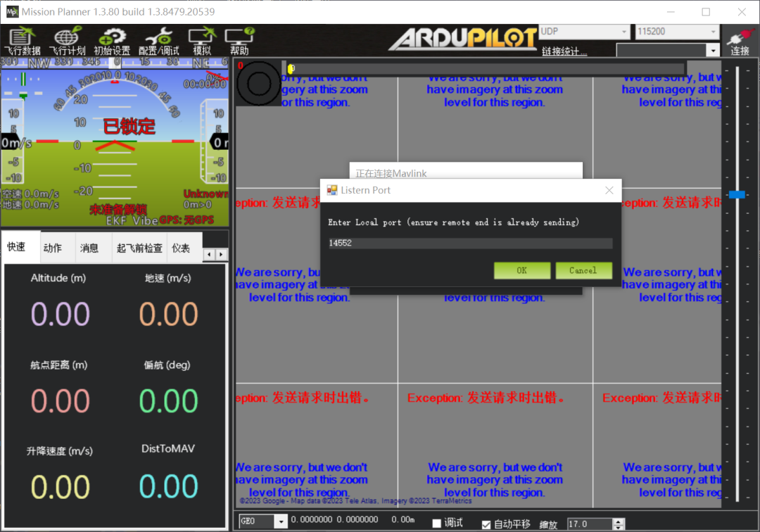The width and height of the screenshot is (760, 532).
Task: Click the DistToMAV value 0.00
Action: pos(169,486)
